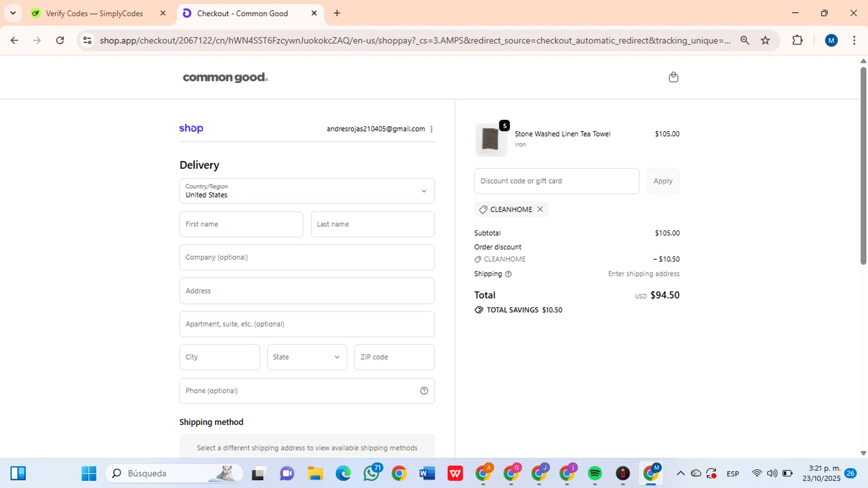Open clock and date 3:21 p. m.
This screenshot has height=488, width=868.
821,474
